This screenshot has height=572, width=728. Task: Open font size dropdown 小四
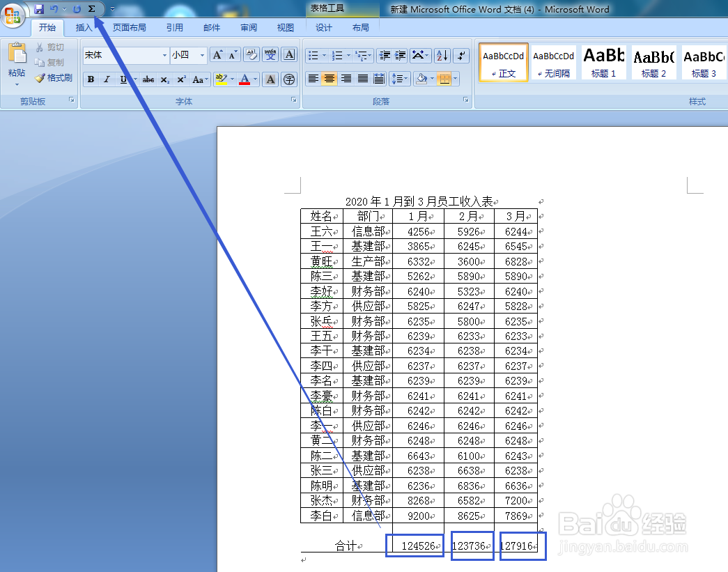point(202,55)
